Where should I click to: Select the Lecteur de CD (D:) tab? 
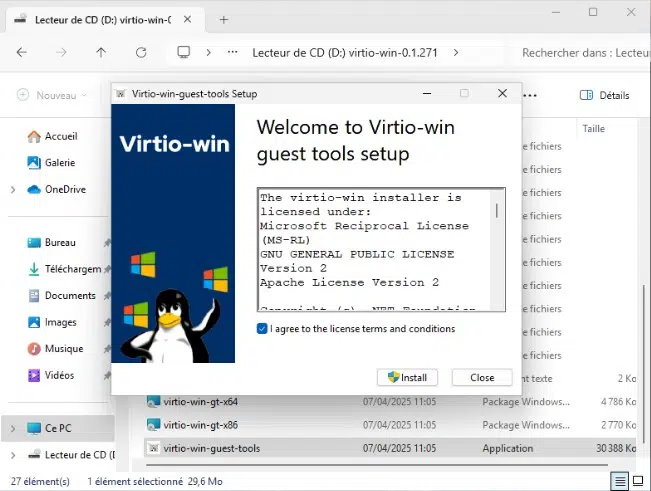click(103, 20)
